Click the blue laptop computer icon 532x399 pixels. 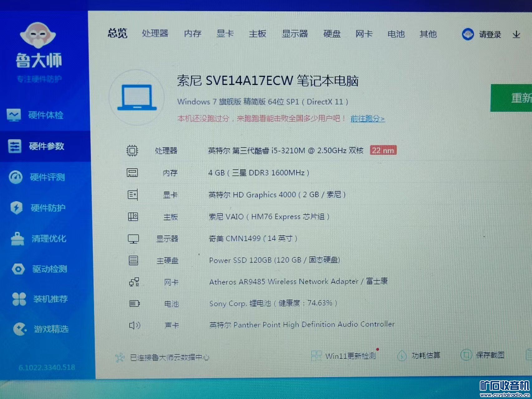click(137, 97)
